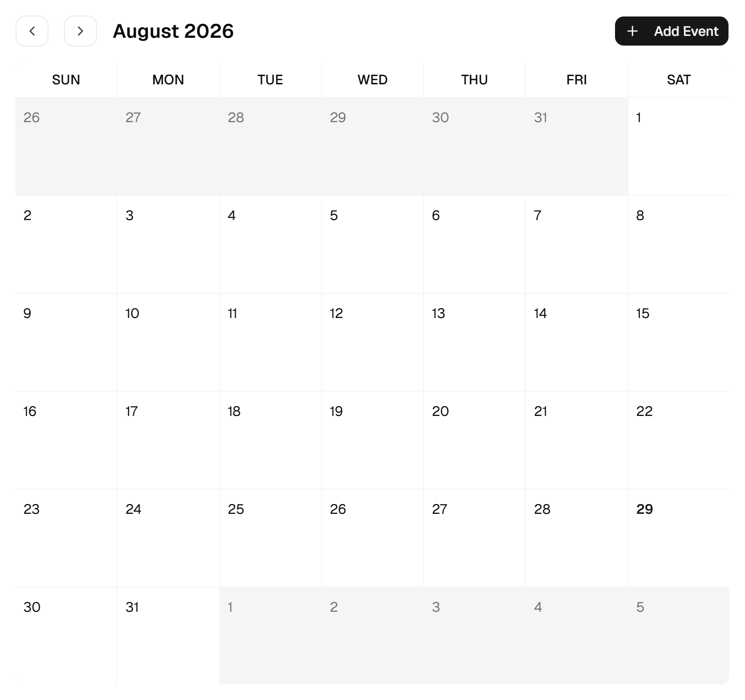Select Sunday August 23
This screenshot has width=745, height=700.
pyautogui.click(x=66, y=538)
